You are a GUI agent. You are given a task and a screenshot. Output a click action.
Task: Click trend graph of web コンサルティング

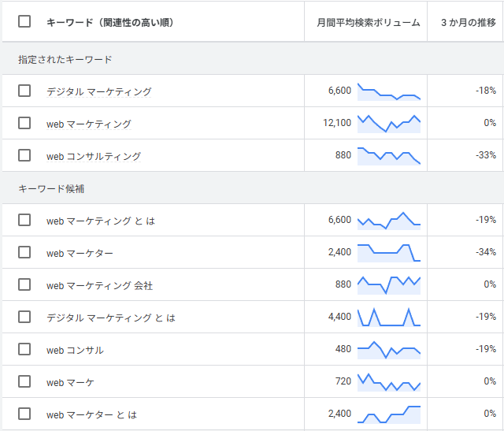pyautogui.click(x=389, y=156)
